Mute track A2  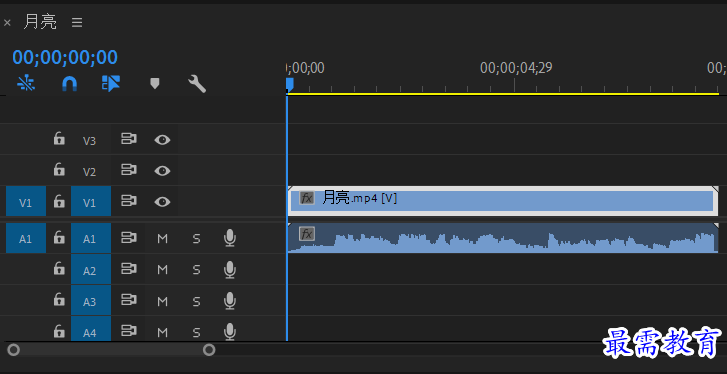(162, 270)
